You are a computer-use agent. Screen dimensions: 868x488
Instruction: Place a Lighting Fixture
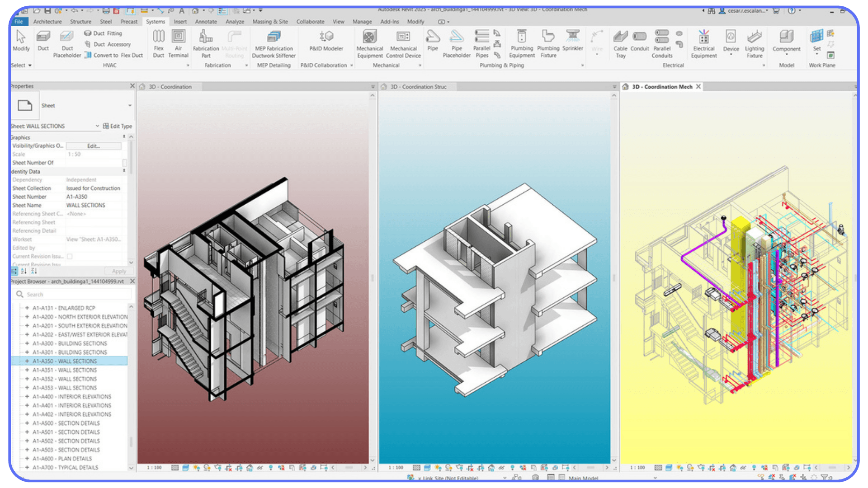click(x=754, y=43)
